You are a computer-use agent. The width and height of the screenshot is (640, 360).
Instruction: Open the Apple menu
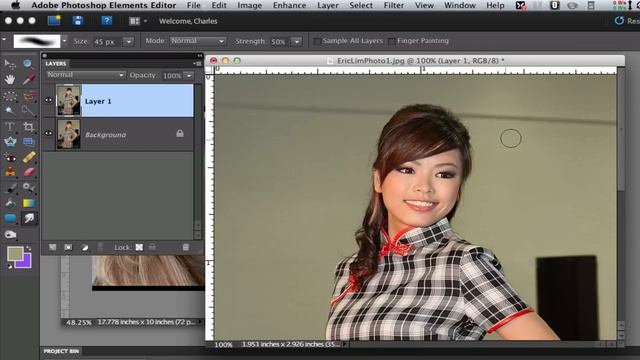(x=16, y=5)
